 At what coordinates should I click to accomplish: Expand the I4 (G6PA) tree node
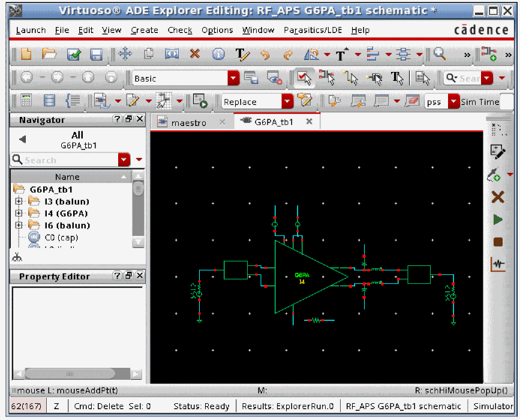coord(19,214)
